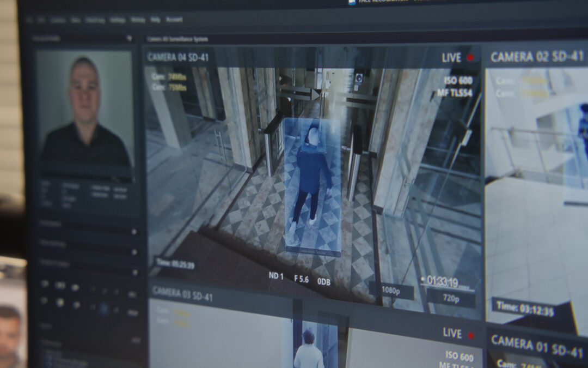The width and height of the screenshot is (588, 368).
Task: Click the Help menu item
Action: point(156,20)
